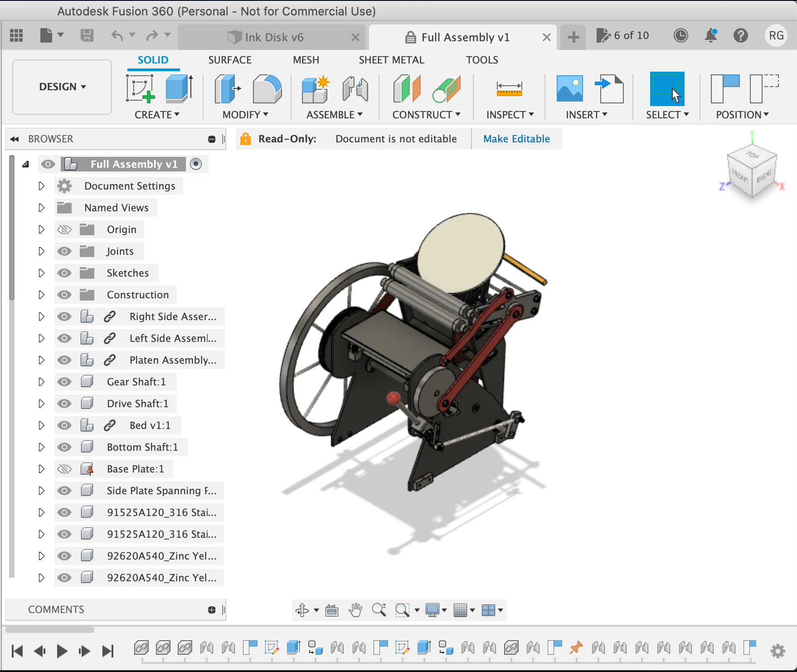Hide the Joints folder

tap(64, 251)
